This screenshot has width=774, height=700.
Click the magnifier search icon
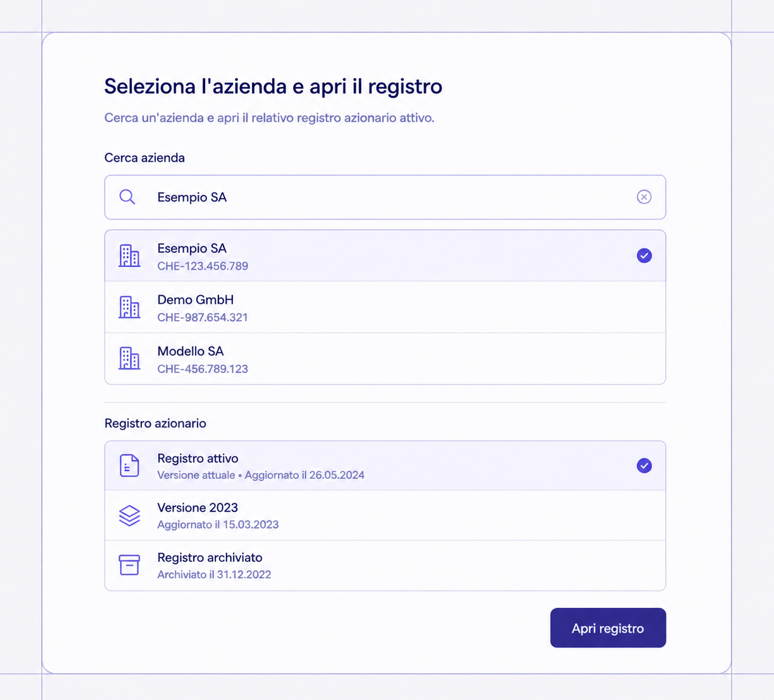click(128, 197)
